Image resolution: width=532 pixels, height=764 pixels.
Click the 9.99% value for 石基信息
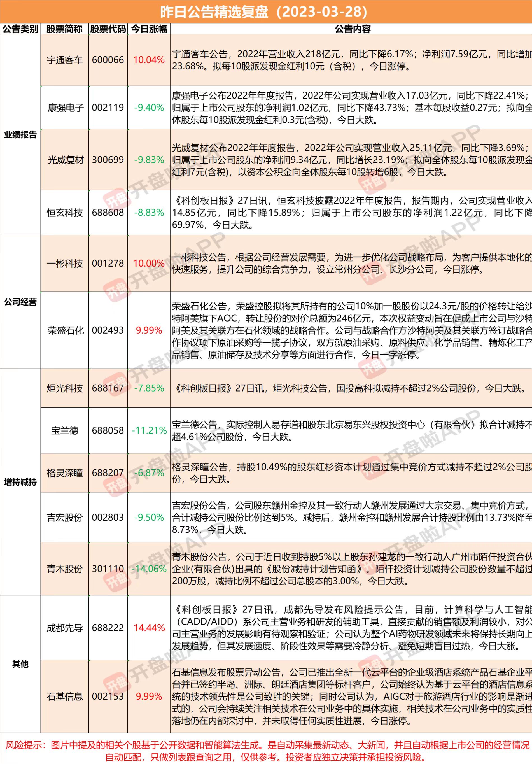coord(149,696)
